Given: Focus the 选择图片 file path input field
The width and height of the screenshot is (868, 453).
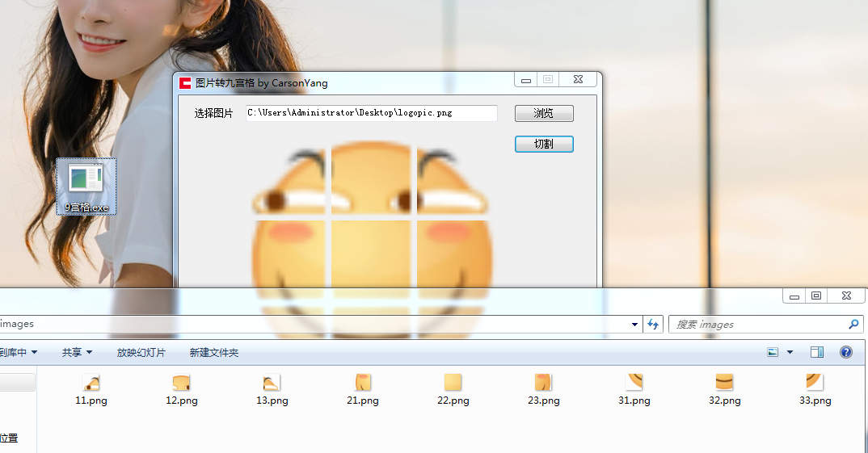Looking at the screenshot, I should (372, 113).
